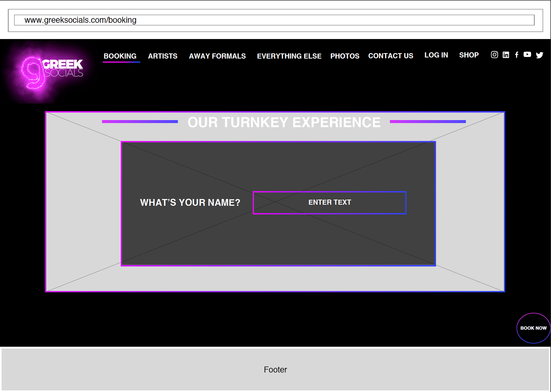
Task: Open the Facebook social icon
Action: pos(517,55)
